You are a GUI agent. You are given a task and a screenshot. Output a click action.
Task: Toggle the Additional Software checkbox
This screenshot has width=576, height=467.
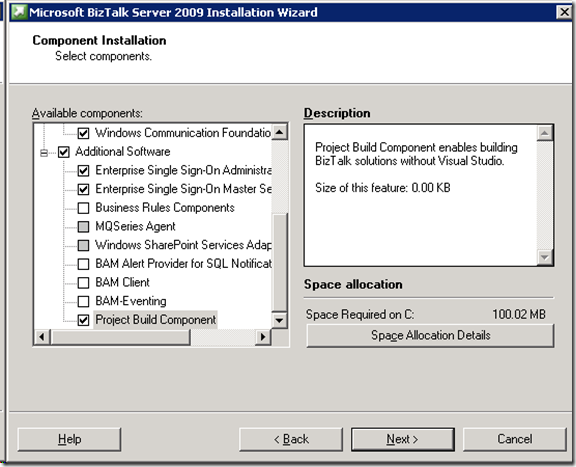[64, 152]
